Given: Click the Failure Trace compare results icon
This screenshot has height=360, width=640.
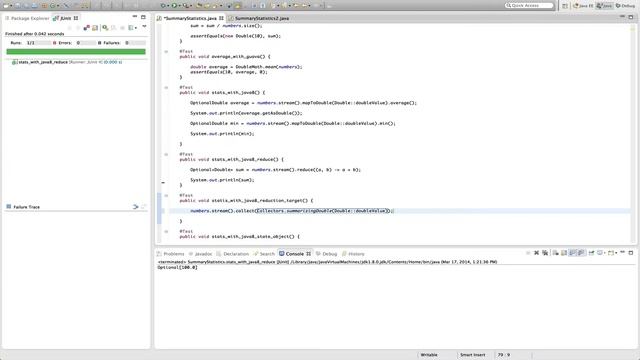Looking at the screenshot, I should tap(135, 207).
